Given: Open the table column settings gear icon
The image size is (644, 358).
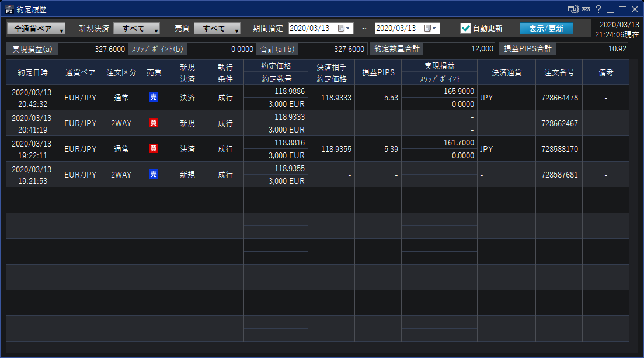Looking at the screenshot, I should click(x=573, y=9).
